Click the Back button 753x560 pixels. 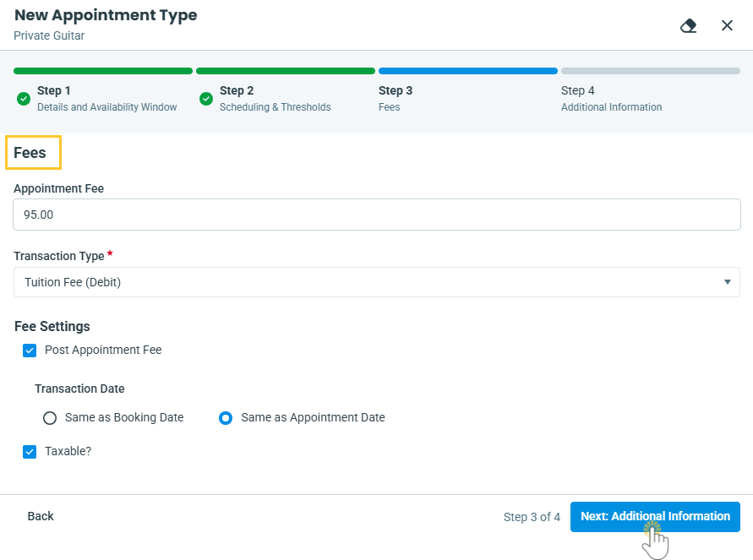41,516
